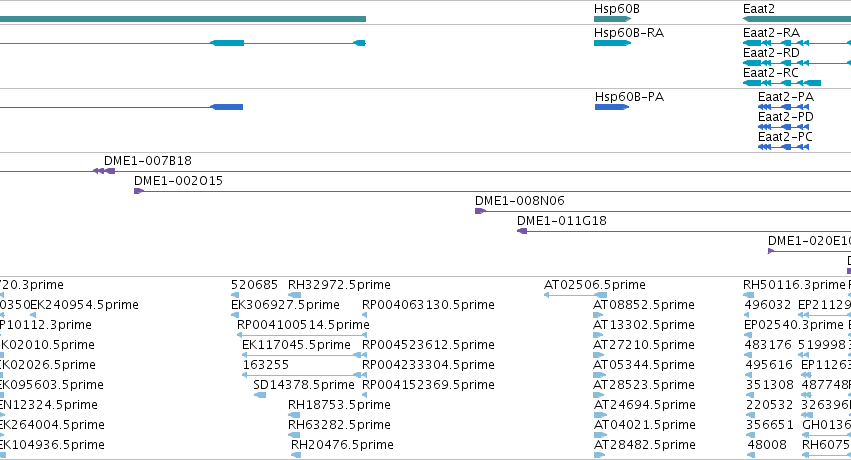Click EST 356651
This screenshot has height=460, width=851.
(769, 425)
